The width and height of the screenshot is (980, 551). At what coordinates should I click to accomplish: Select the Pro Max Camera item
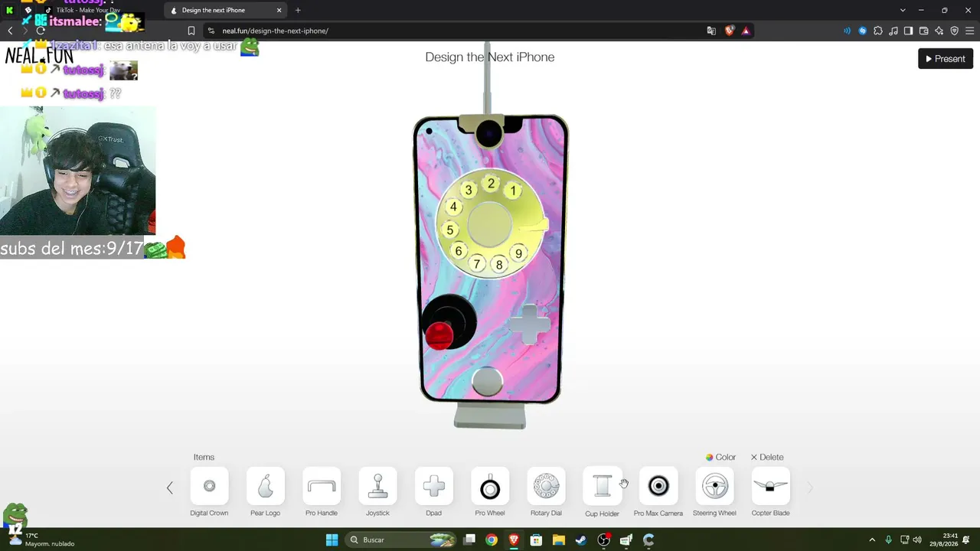coord(658,487)
